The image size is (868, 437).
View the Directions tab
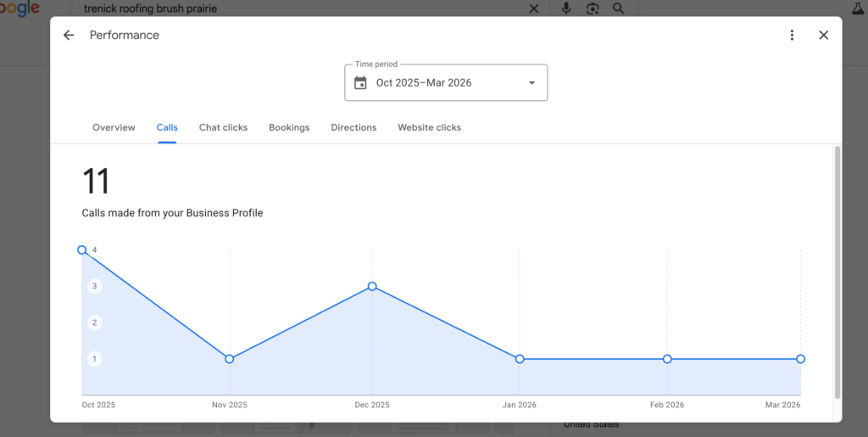(x=353, y=127)
